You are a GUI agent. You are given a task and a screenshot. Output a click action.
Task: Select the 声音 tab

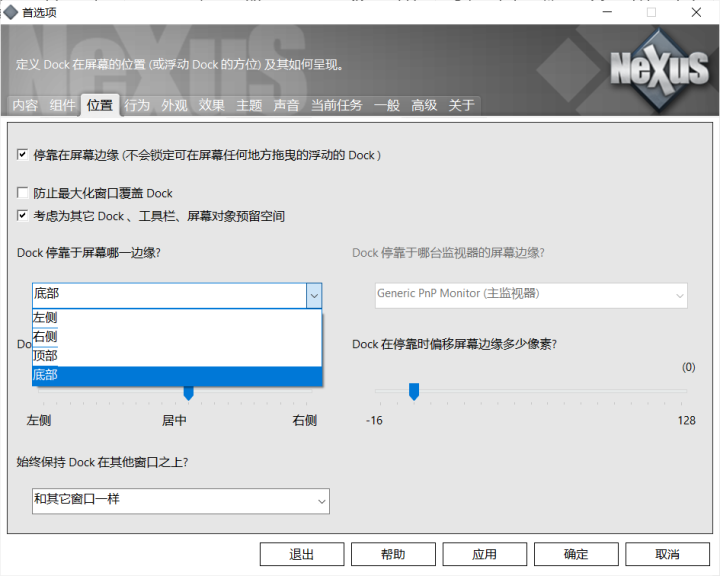pos(286,106)
